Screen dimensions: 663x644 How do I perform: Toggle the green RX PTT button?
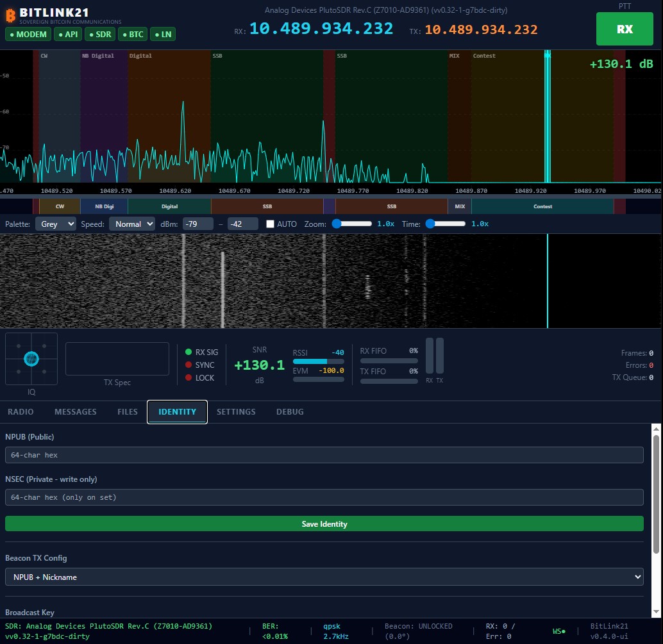[x=625, y=29]
